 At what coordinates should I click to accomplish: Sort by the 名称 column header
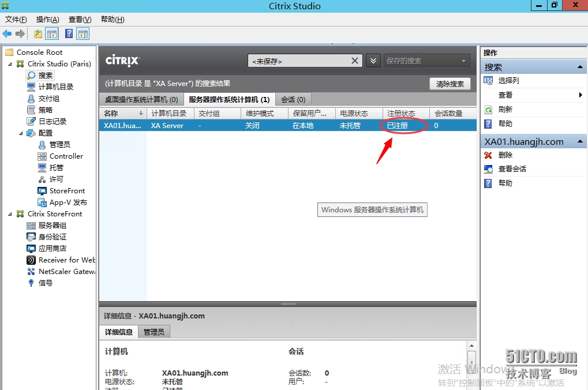click(123, 113)
